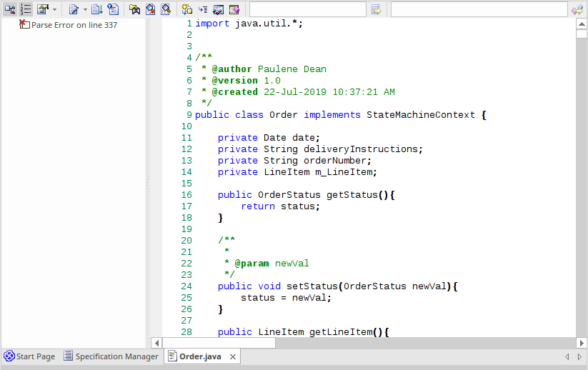The width and height of the screenshot is (588, 370).
Task: Click the edit document pencil icon
Action: point(74,9)
